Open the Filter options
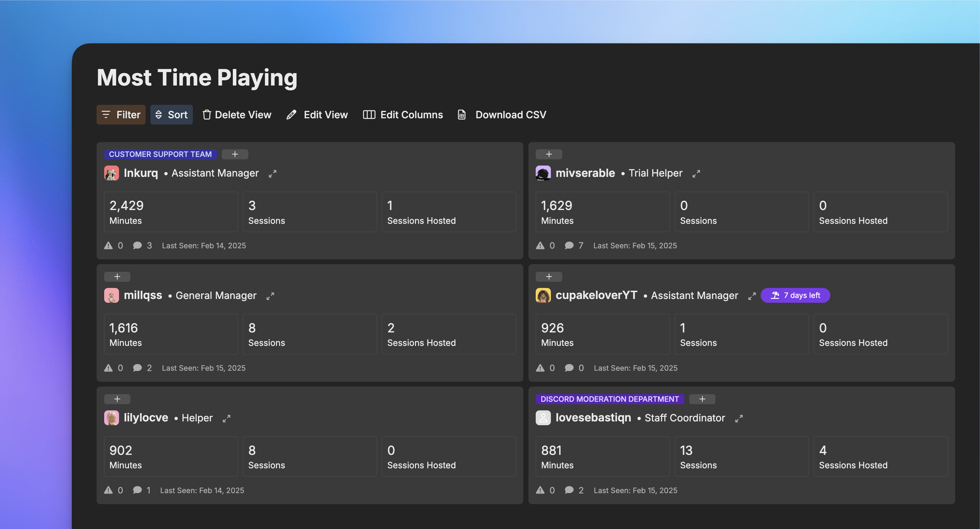Image resolution: width=980 pixels, height=529 pixels. (121, 114)
